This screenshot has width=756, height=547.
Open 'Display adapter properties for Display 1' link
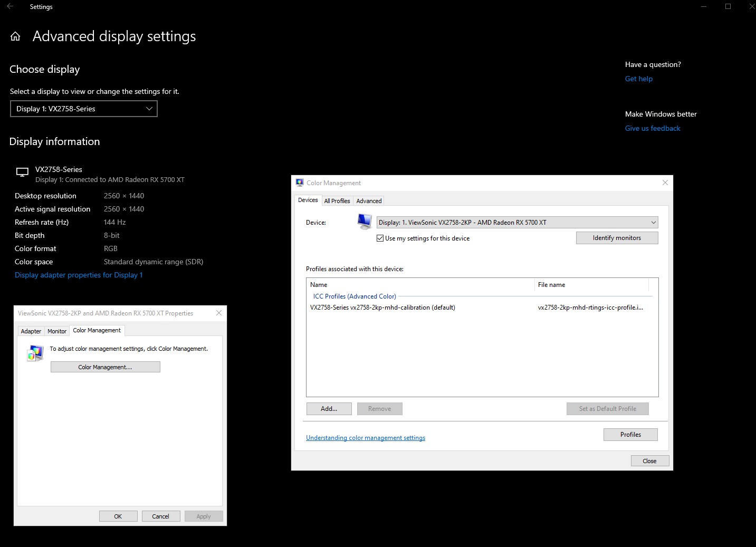[x=79, y=275]
